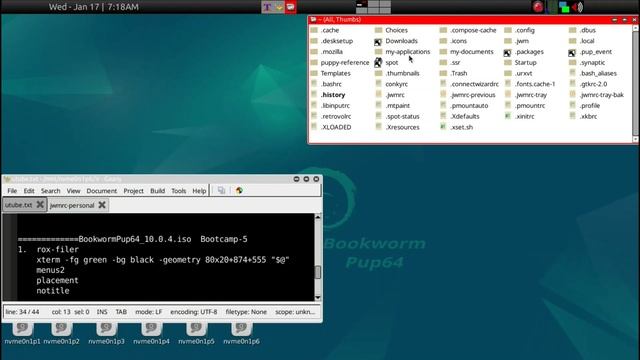Screen dimensions: 640x360
Task: Click Geany editor scrollbar down arrow
Action: click(x=318, y=298)
